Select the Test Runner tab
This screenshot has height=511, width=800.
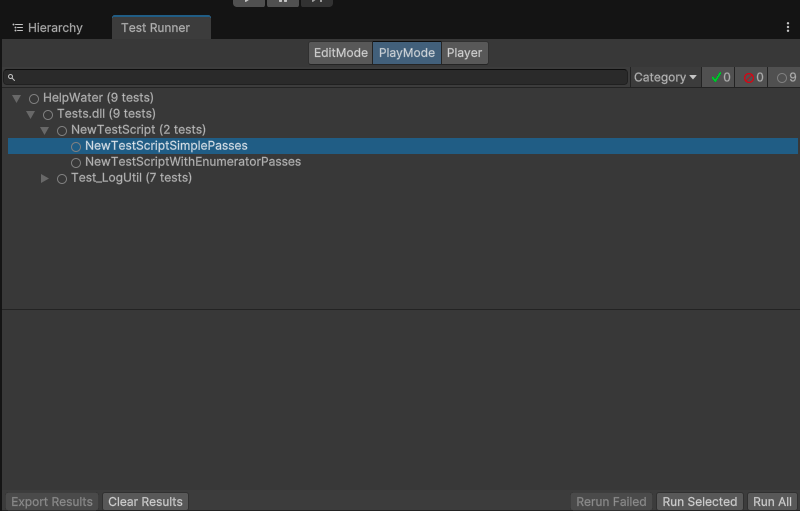pos(161,28)
